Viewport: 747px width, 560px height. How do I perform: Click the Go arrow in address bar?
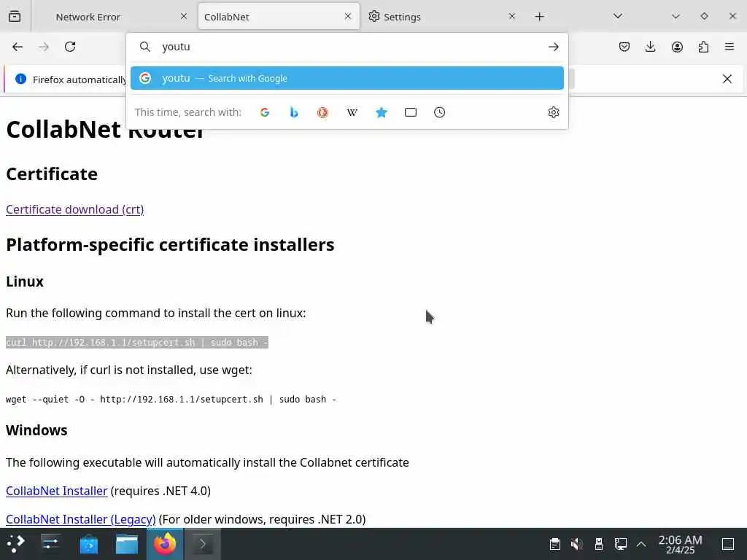(553, 47)
